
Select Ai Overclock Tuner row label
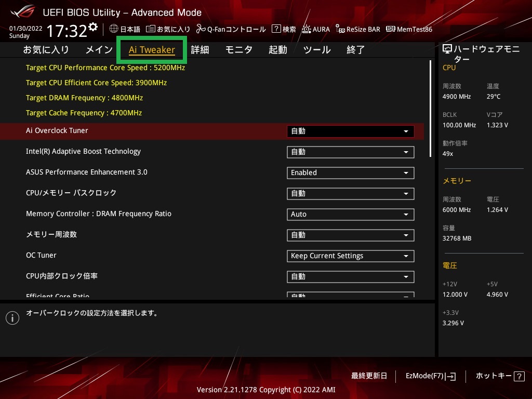57,130
